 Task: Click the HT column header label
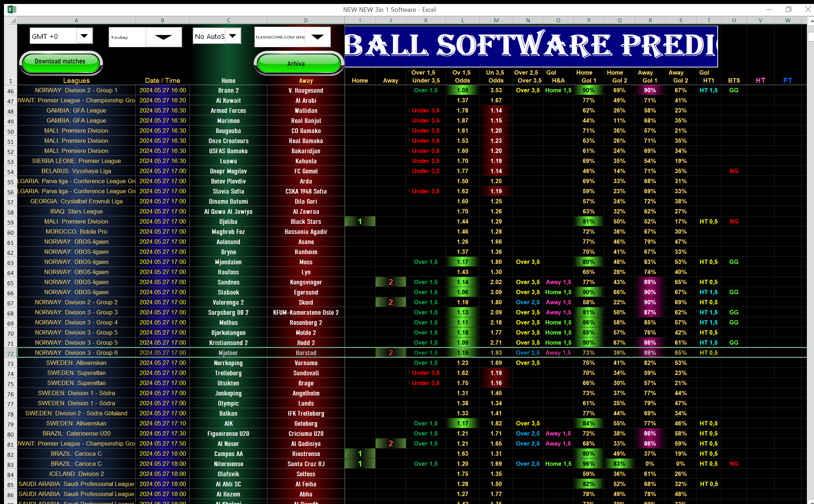point(761,80)
